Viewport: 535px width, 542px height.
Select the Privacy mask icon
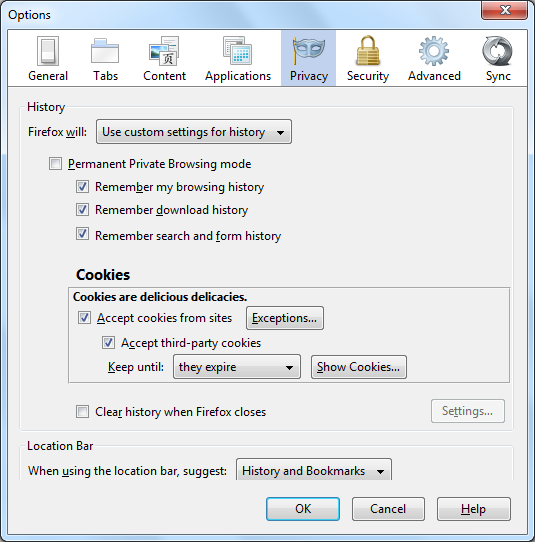click(x=308, y=50)
